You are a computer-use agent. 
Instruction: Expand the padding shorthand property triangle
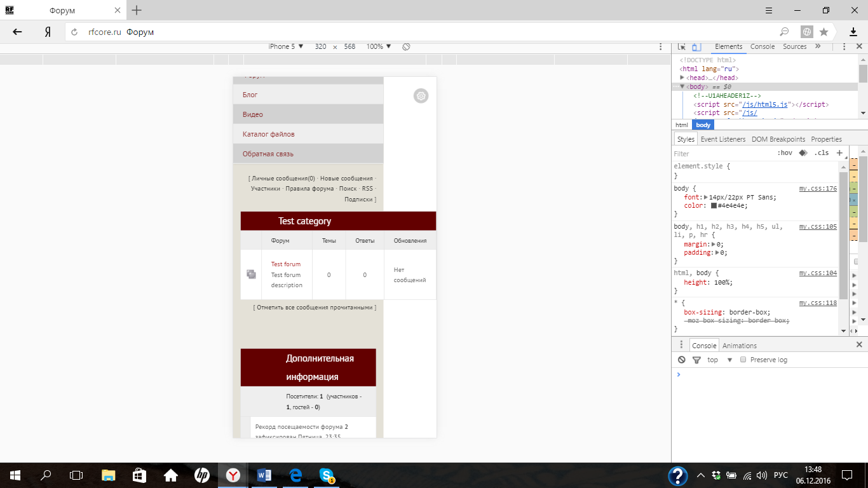pos(717,252)
